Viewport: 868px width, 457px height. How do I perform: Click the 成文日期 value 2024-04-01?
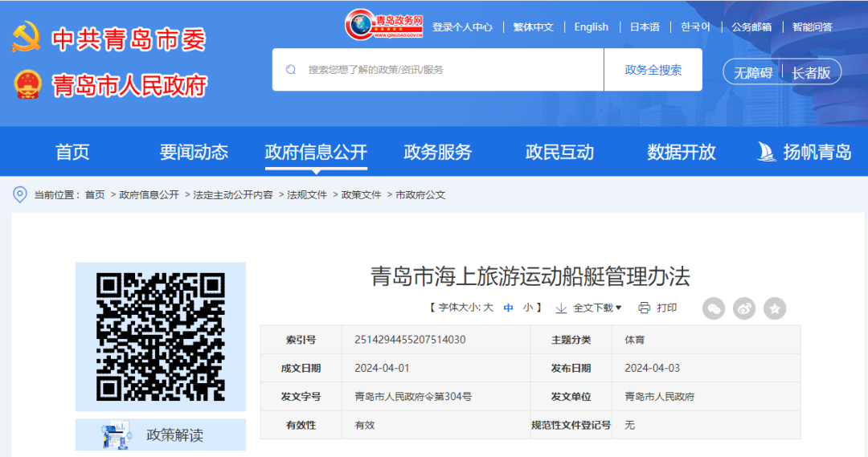coord(382,369)
